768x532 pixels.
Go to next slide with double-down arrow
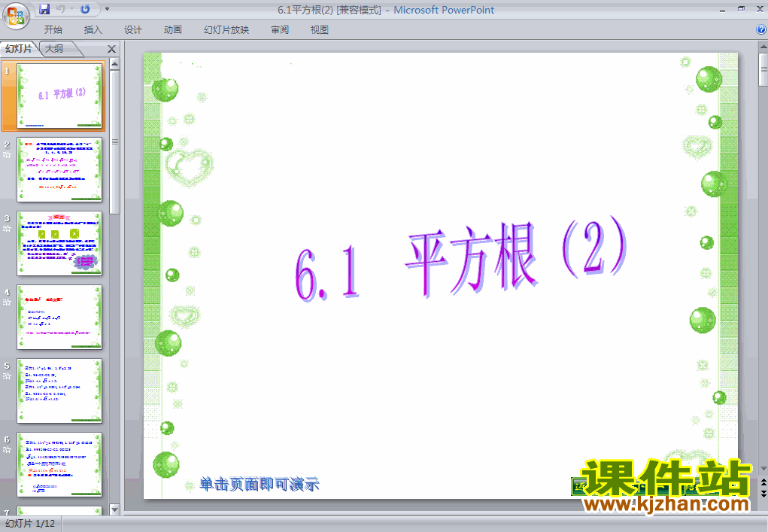(x=763, y=494)
